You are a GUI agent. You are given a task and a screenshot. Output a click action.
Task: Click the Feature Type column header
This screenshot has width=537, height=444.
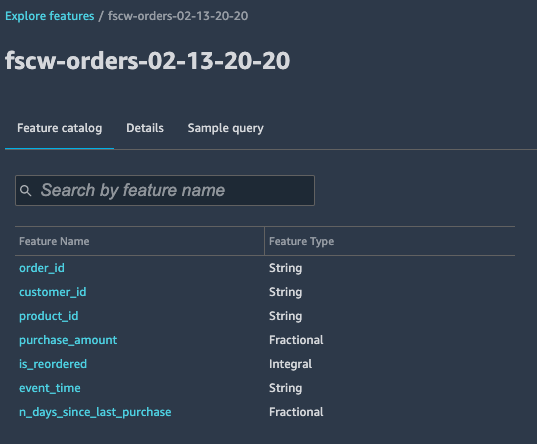click(301, 241)
